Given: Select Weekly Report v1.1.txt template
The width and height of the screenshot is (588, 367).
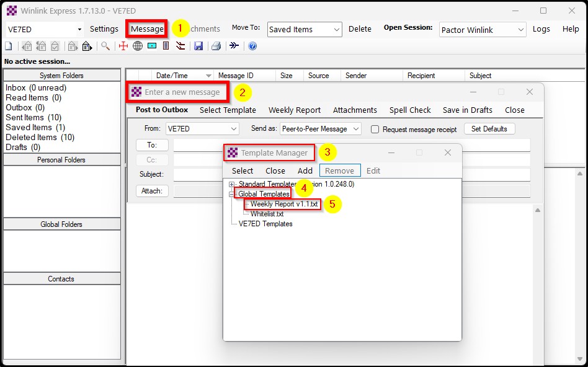Looking at the screenshot, I should coord(283,204).
